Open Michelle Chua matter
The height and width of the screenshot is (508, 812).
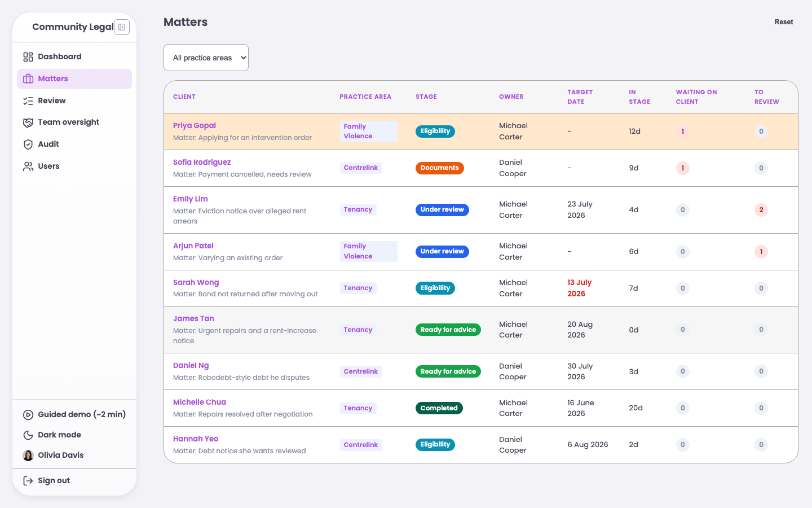(x=200, y=402)
